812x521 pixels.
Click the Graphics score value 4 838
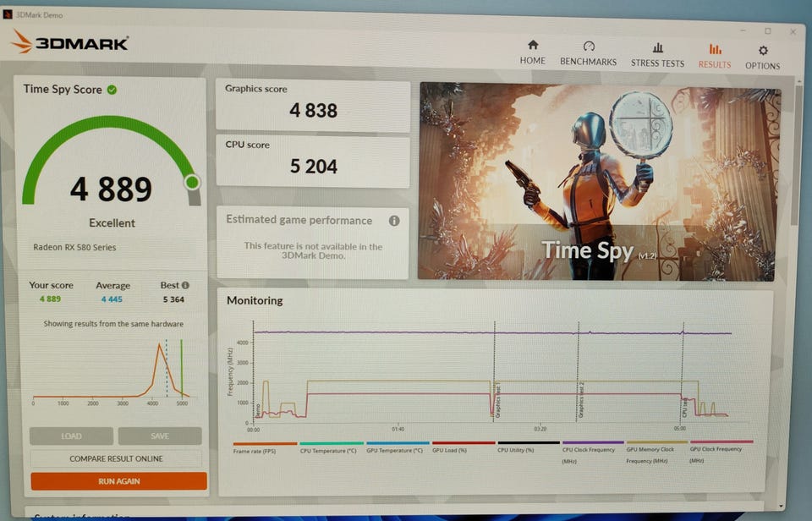pos(313,110)
